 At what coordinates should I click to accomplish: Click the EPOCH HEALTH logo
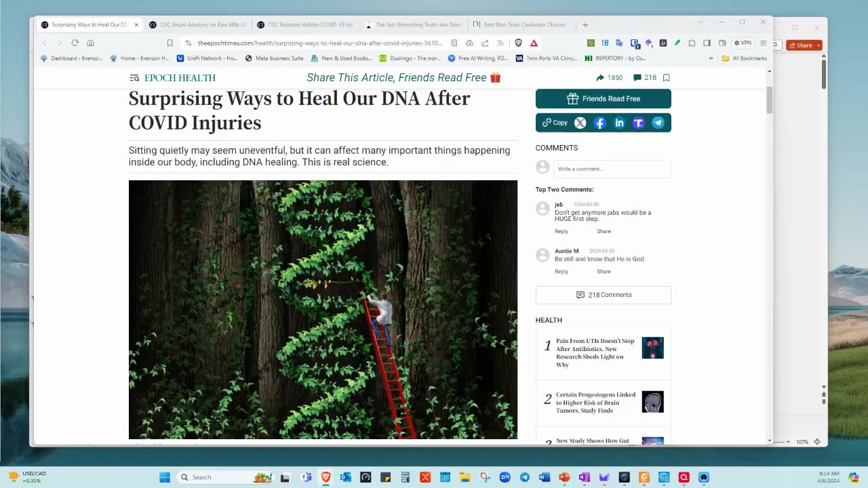180,78
